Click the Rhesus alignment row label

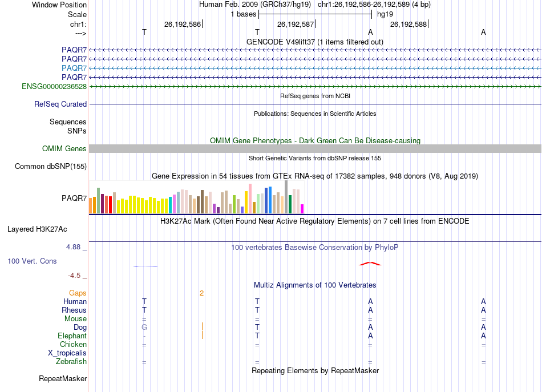[74, 310]
